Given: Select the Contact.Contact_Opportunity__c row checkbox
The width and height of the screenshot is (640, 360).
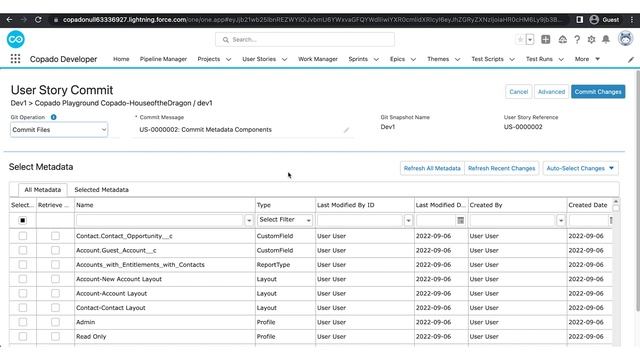Looking at the screenshot, I should coord(23,236).
